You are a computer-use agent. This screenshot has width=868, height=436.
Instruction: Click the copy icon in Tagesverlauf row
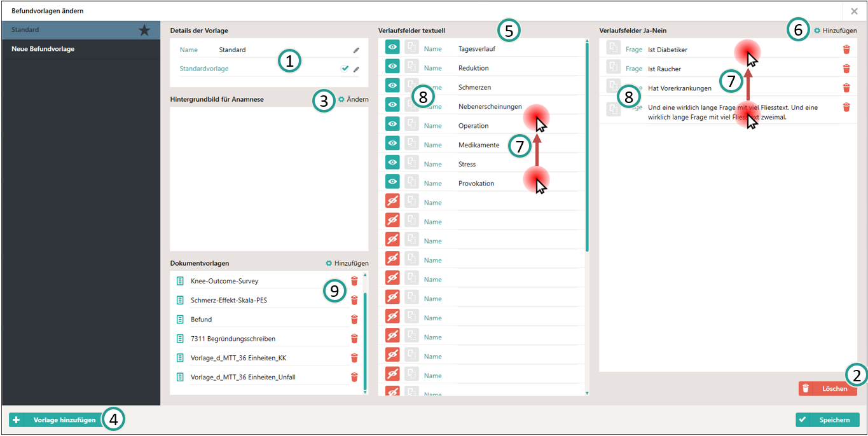pyautogui.click(x=411, y=49)
